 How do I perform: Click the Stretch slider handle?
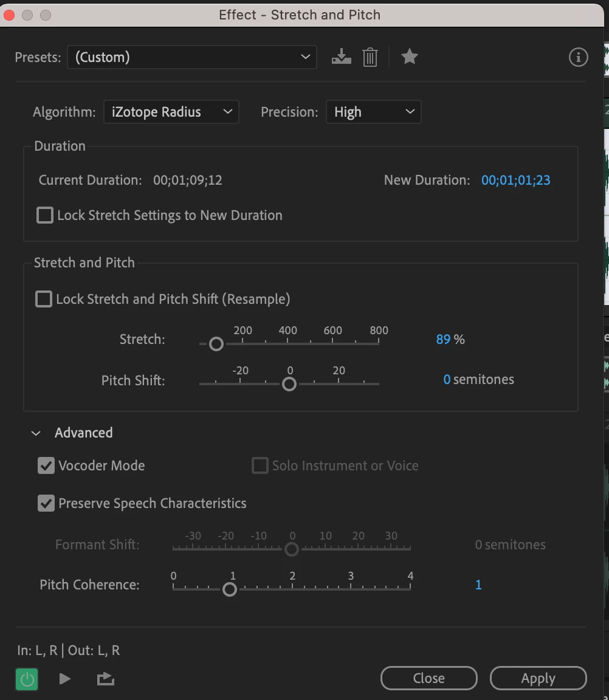click(216, 344)
